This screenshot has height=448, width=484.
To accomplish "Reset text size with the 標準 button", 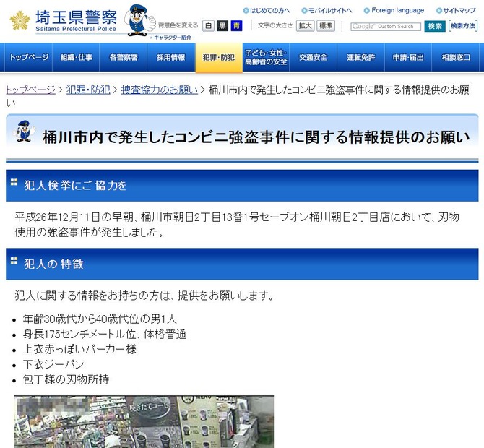I will click(326, 25).
